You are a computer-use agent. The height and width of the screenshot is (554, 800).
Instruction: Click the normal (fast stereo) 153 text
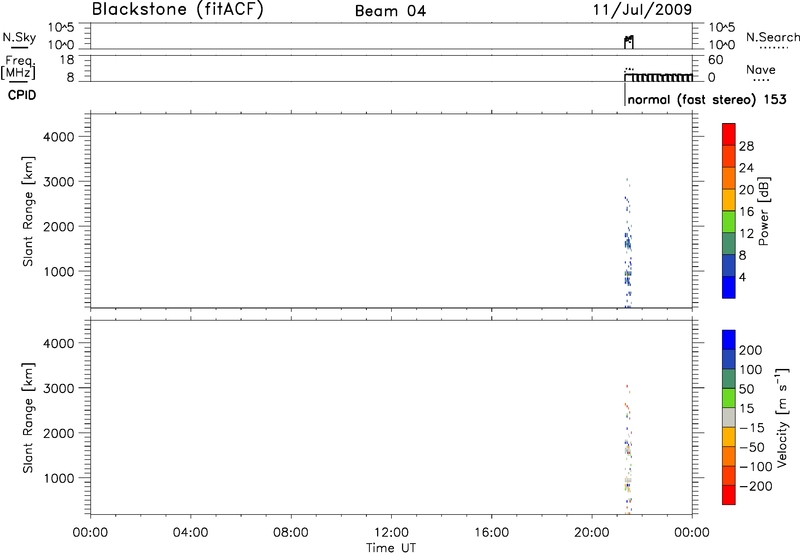(x=707, y=99)
